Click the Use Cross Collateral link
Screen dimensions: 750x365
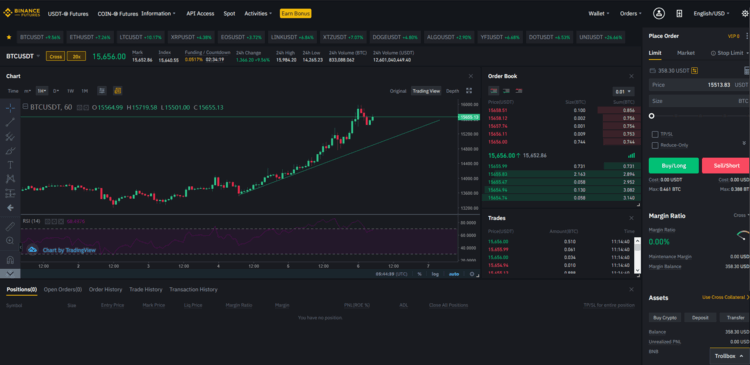725,298
